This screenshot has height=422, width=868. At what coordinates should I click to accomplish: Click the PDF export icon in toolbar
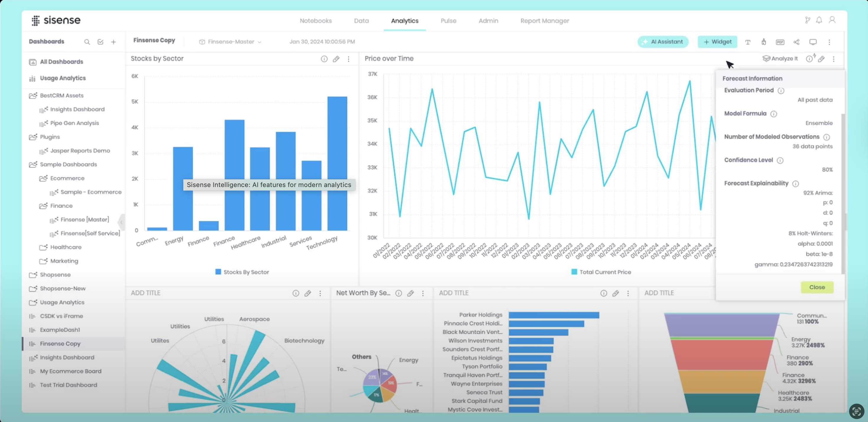tap(780, 42)
